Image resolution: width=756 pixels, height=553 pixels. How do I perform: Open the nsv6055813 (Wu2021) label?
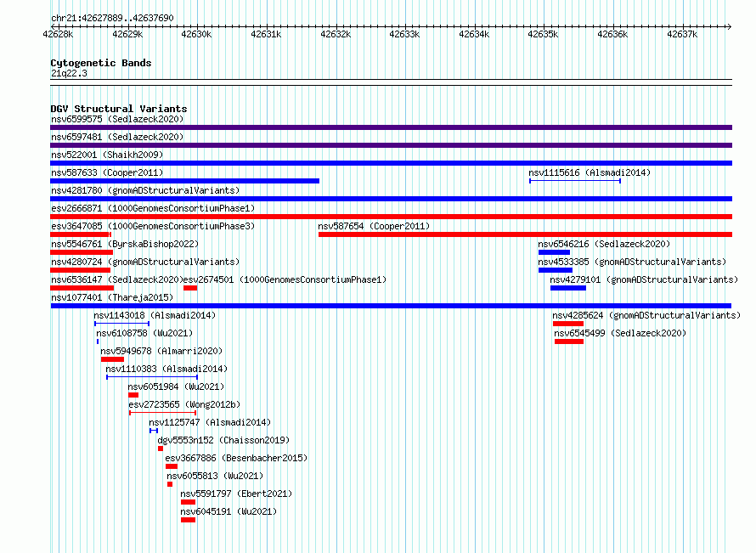tap(215, 476)
